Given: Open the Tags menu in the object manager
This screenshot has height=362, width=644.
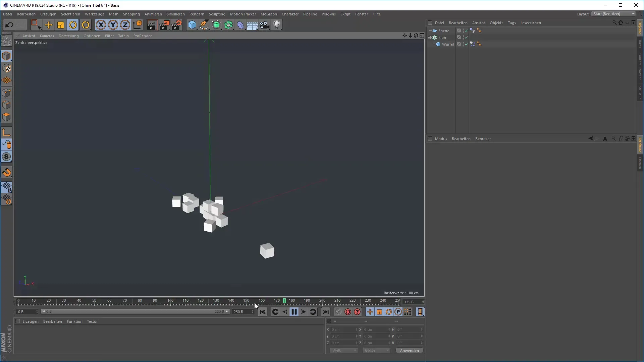Looking at the screenshot, I should tap(512, 23).
